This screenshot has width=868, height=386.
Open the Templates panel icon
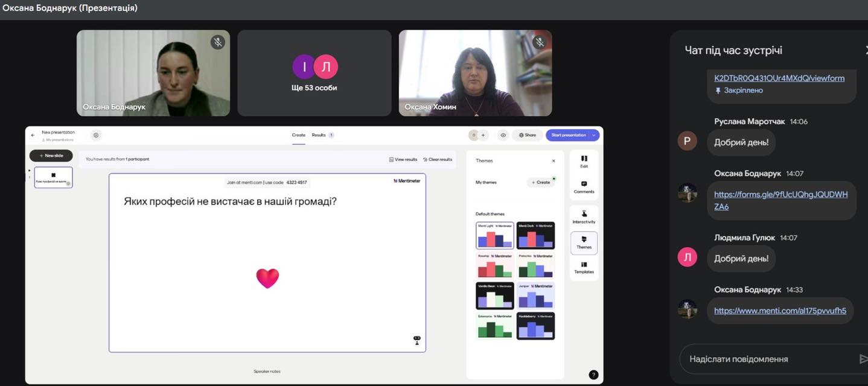click(x=584, y=267)
